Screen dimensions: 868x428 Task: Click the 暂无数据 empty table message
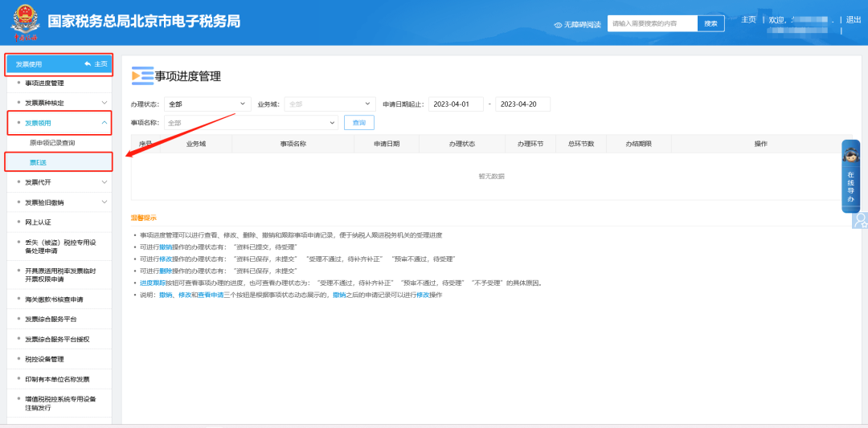[x=491, y=177]
